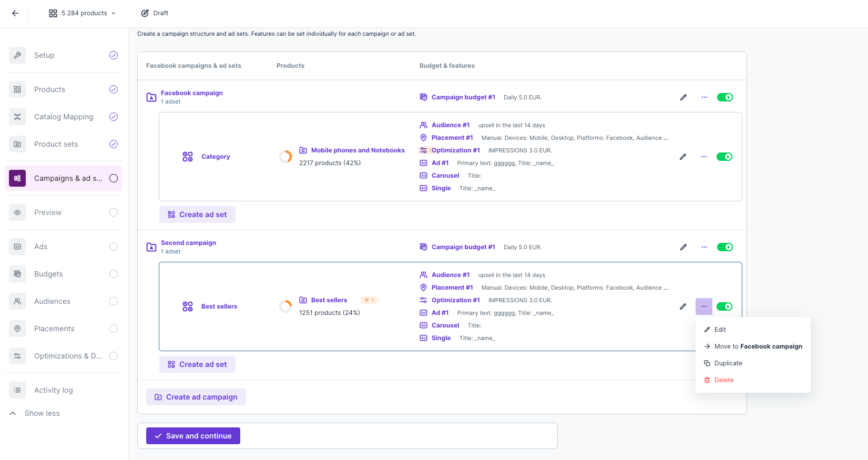The image size is (868, 460).
Task: Open three-dot menu for Second campaign
Action: 704,247
